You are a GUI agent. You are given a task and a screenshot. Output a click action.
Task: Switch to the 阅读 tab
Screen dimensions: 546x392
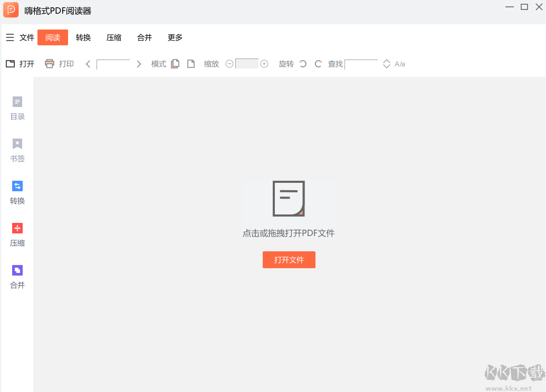tap(52, 37)
